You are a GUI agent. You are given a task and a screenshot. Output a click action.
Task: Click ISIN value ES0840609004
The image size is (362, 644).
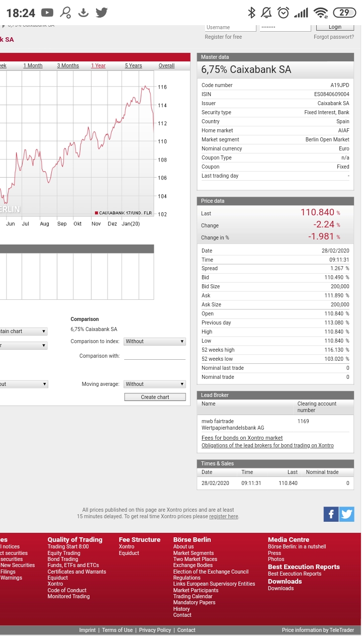point(332,94)
